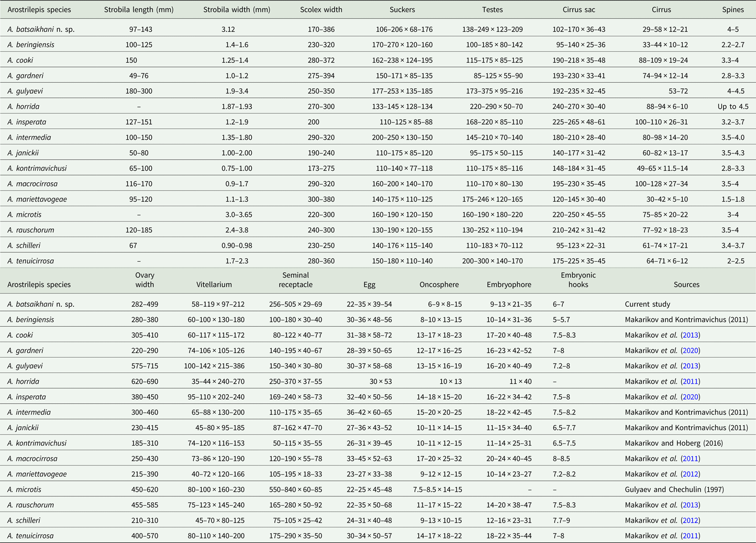Click the 2013 citation for A. rauschorum
756x543 pixels.
click(x=690, y=505)
